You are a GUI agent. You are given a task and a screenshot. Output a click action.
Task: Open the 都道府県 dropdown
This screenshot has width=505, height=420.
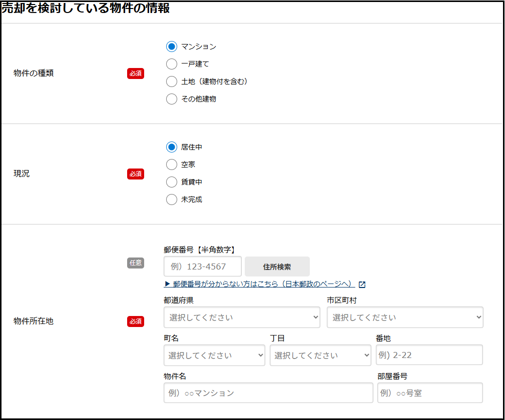242,317
